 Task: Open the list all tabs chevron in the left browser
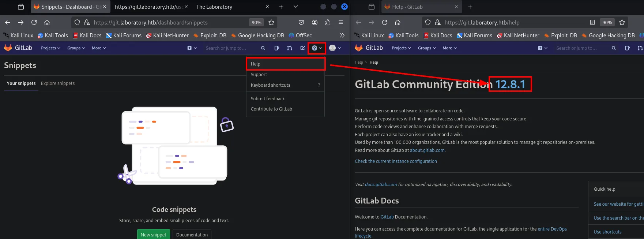pyautogui.click(x=296, y=7)
